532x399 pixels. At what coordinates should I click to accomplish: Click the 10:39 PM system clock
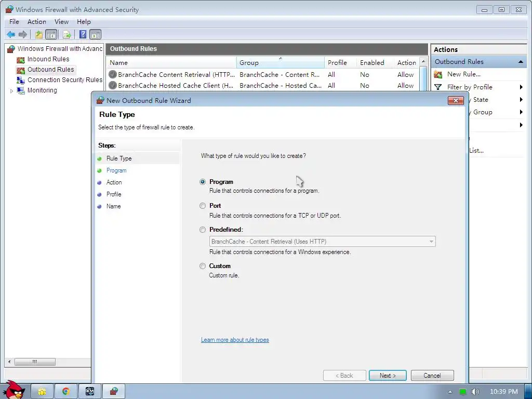[x=504, y=392]
